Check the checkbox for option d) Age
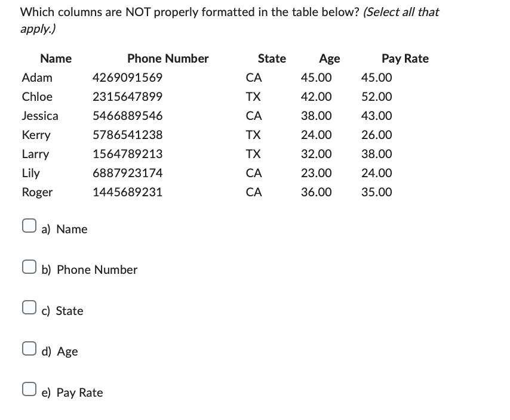Screen dimensions: 510x420 (28, 348)
